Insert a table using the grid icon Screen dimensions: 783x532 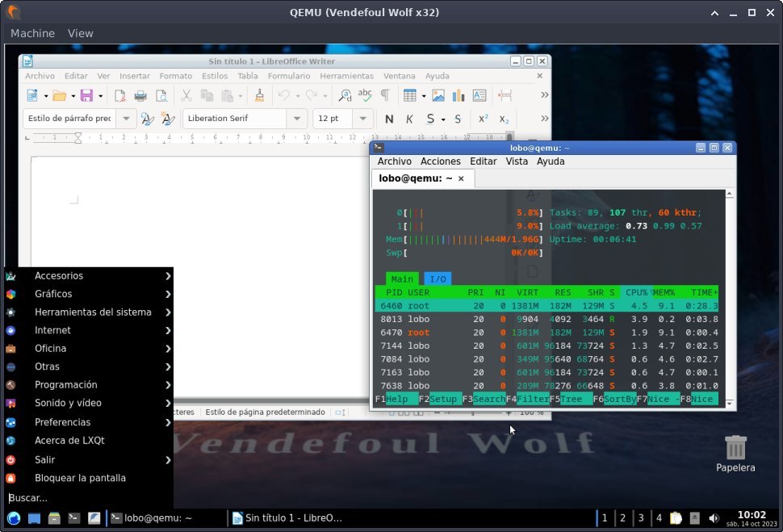tap(410, 95)
